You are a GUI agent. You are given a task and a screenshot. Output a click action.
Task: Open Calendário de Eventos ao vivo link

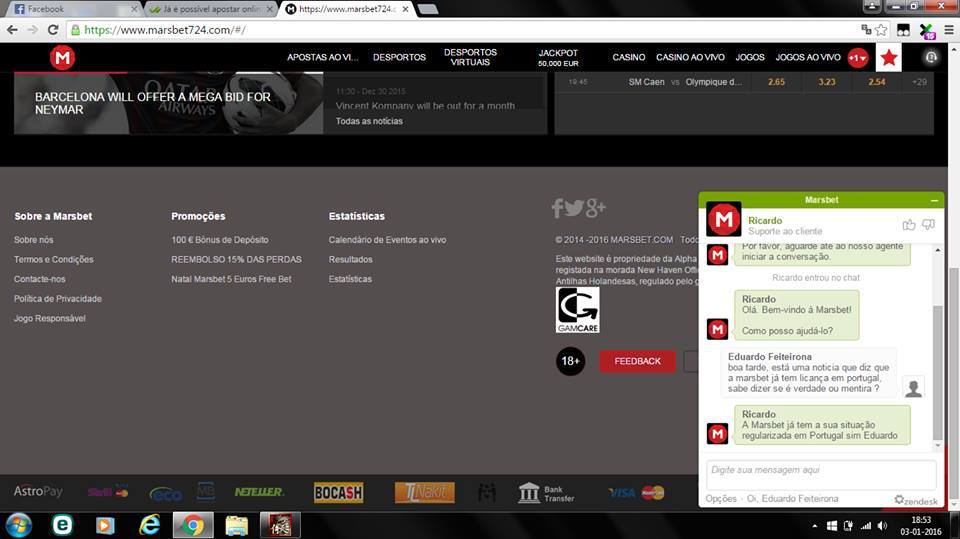(387, 240)
